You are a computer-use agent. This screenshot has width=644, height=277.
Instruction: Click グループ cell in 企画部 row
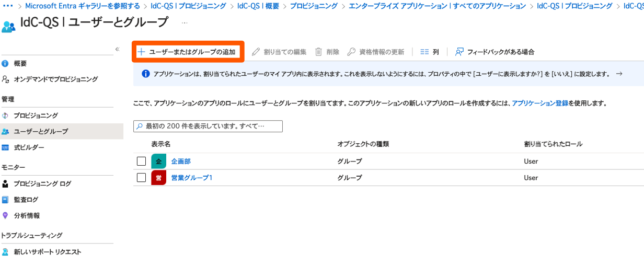coord(350,161)
